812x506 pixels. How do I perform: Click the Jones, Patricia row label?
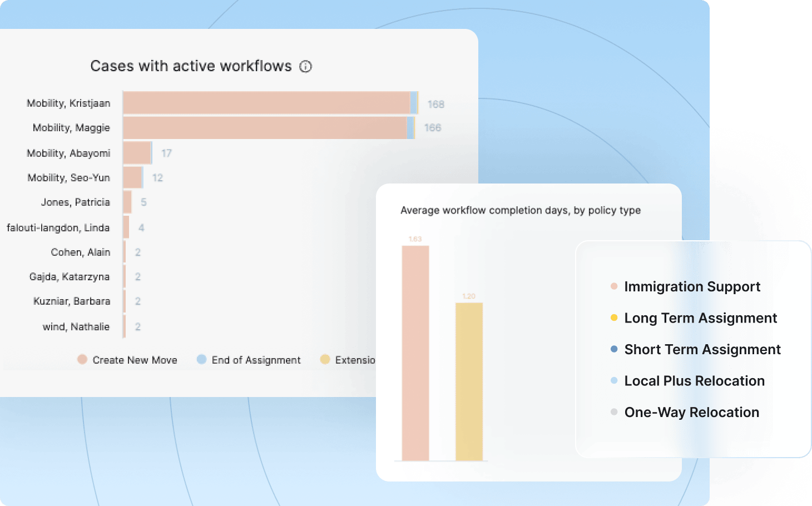(x=76, y=202)
